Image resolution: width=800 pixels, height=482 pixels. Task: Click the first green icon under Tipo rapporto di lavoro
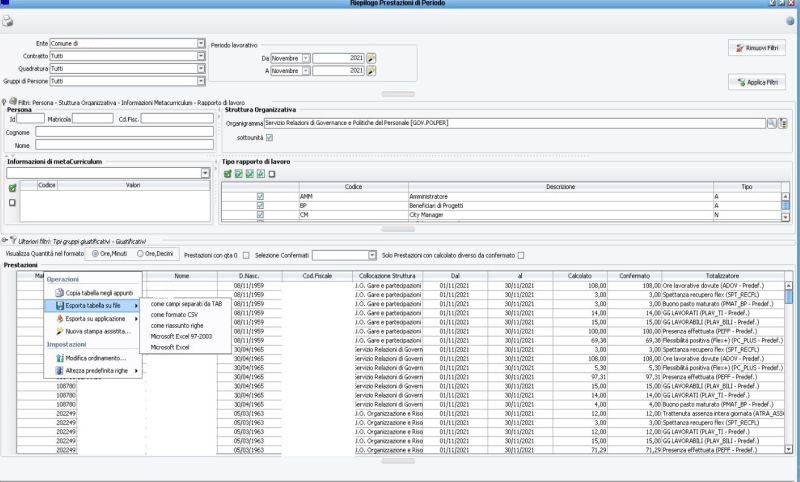[227, 173]
